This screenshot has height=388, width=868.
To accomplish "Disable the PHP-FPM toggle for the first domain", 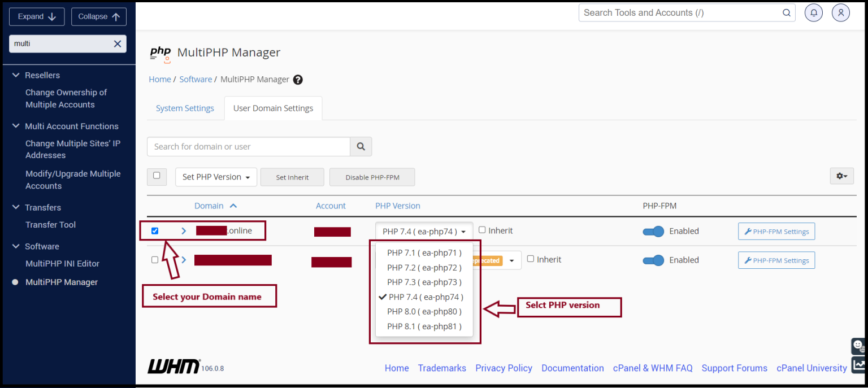I will click(653, 231).
